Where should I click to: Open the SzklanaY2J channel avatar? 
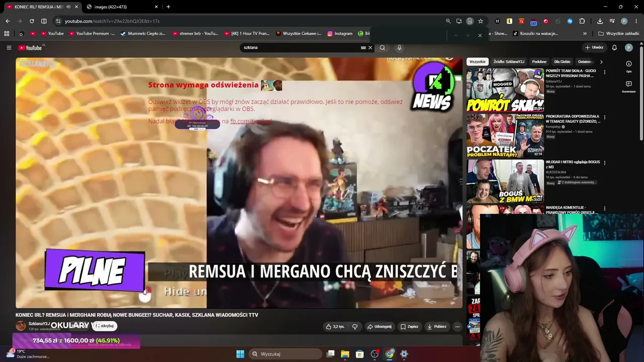pyautogui.click(x=21, y=326)
